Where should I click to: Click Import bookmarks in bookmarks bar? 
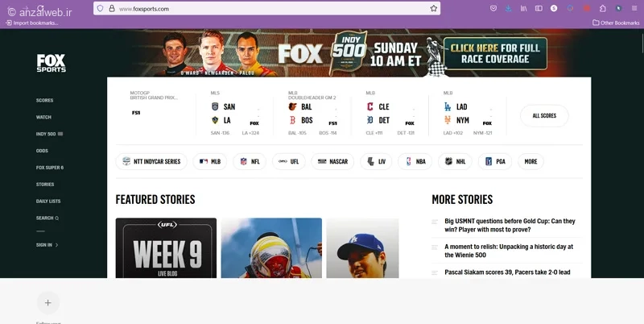coord(31,23)
